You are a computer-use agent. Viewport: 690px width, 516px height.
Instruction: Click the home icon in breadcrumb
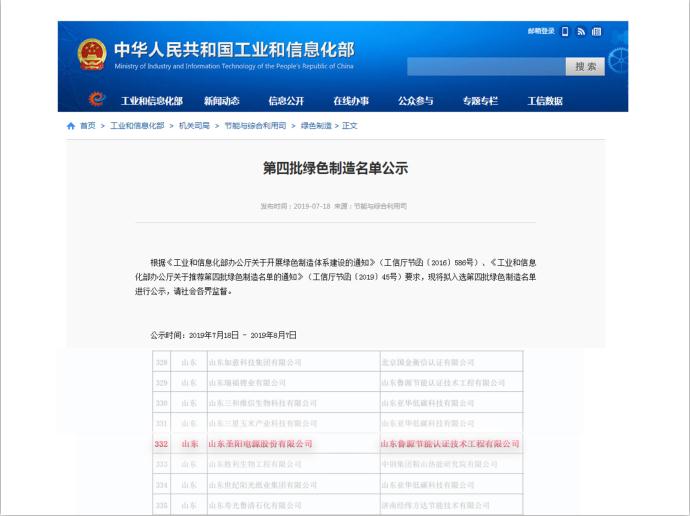click(x=70, y=126)
